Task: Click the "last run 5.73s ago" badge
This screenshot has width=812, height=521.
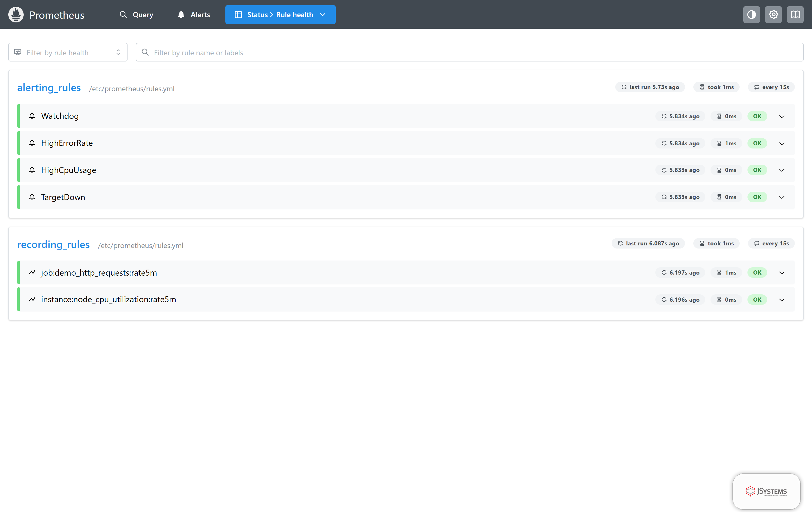Action: tap(650, 87)
